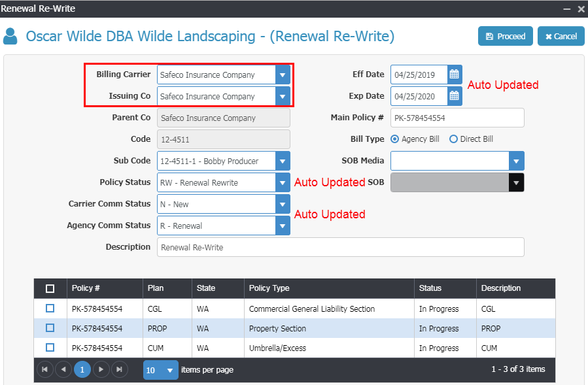588x385 pixels.
Task: Click PK-578454554 in the CUM row
Action: click(x=97, y=348)
